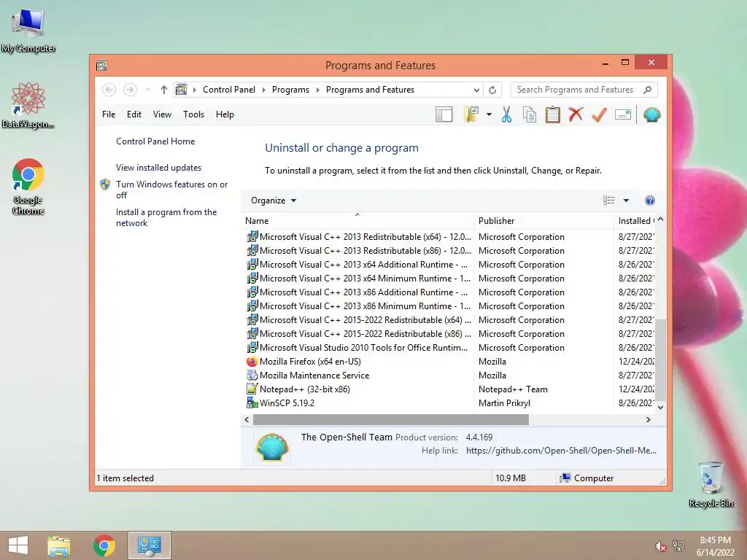Viewport: 747px width, 560px height.
Task: Open View installed updates link
Action: tap(158, 168)
